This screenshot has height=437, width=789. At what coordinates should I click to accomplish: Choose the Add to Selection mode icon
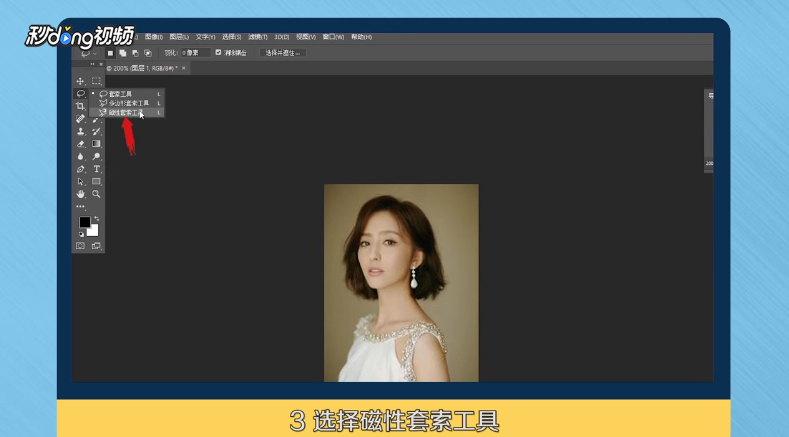122,53
